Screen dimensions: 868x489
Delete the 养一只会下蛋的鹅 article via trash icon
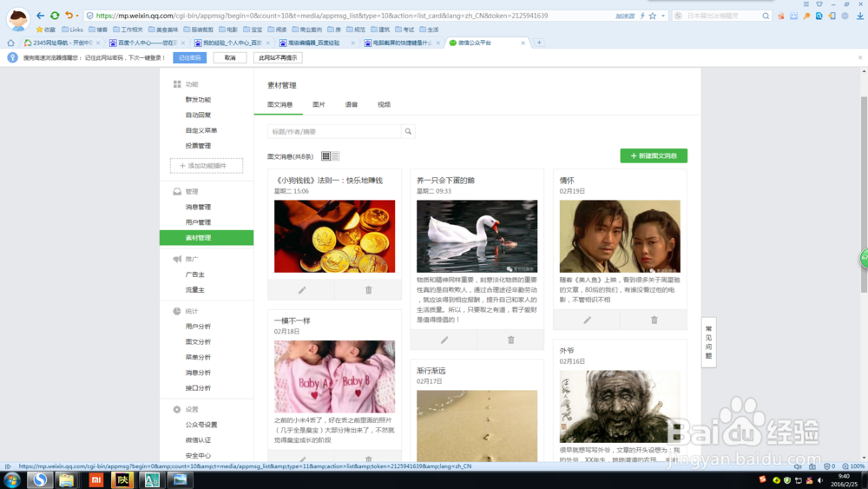click(511, 340)
